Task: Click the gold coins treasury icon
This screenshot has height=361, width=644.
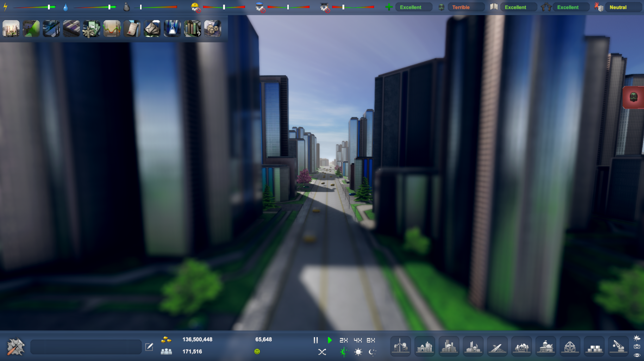Action: 166,340
